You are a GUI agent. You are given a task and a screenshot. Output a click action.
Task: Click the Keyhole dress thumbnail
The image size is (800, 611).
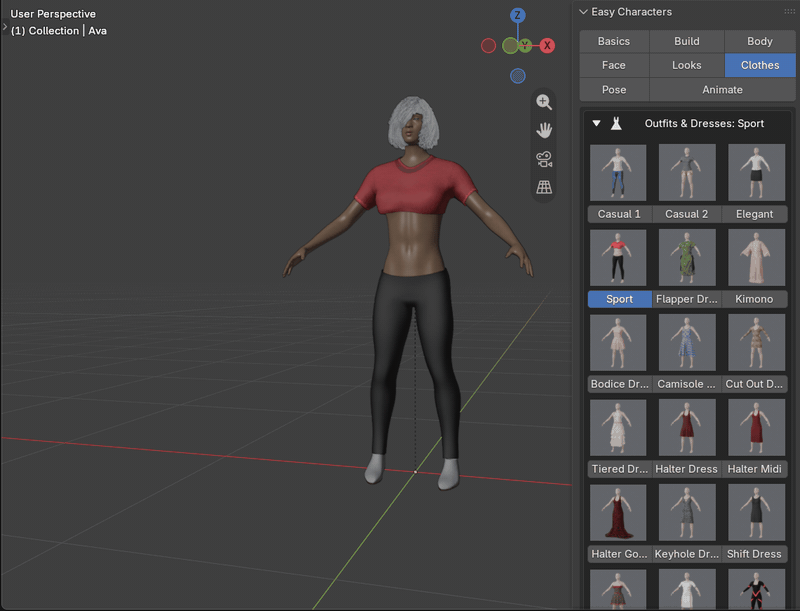click(687, 513)
